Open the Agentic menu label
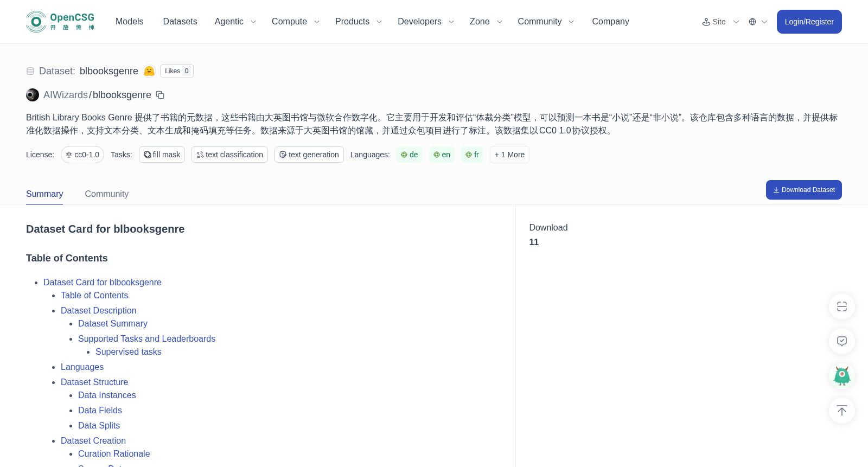This screenshot has height=467, width=868. (229, 22)
